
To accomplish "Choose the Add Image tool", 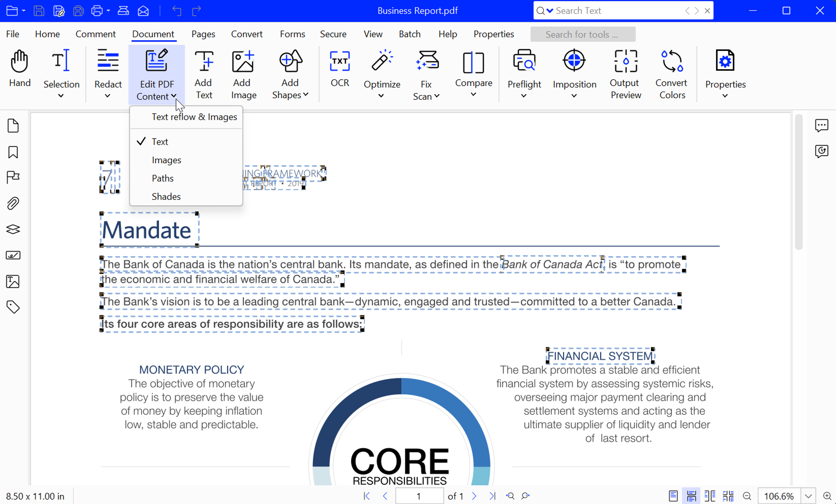I will [243, 74].
